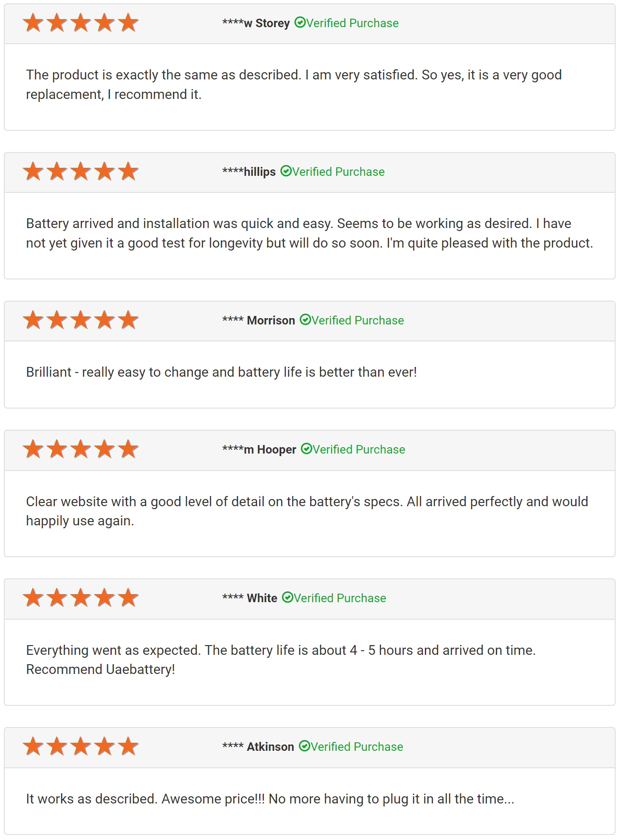
Task: Click the verified checkmark icon beside hillips
Action: [286, 171]
